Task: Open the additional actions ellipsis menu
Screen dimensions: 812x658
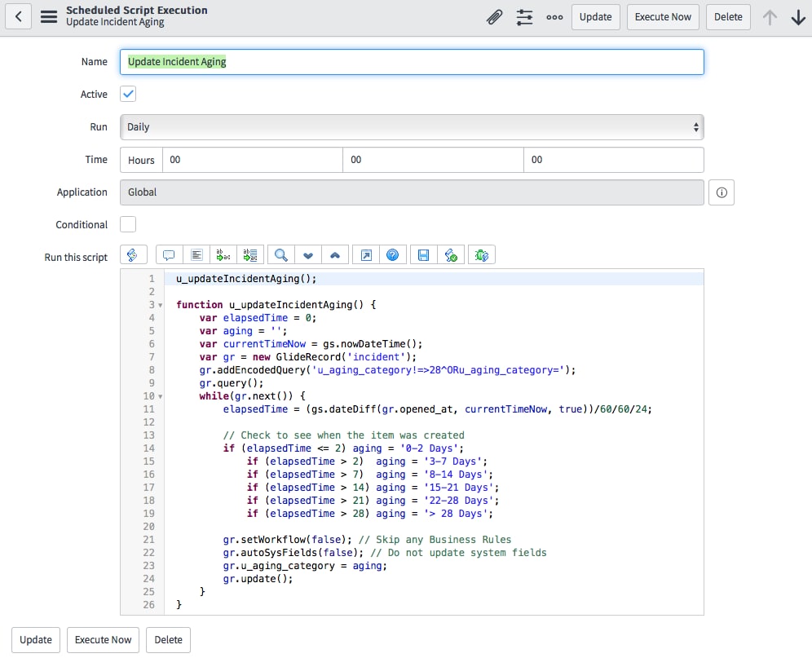Action: tap(554, 16)
